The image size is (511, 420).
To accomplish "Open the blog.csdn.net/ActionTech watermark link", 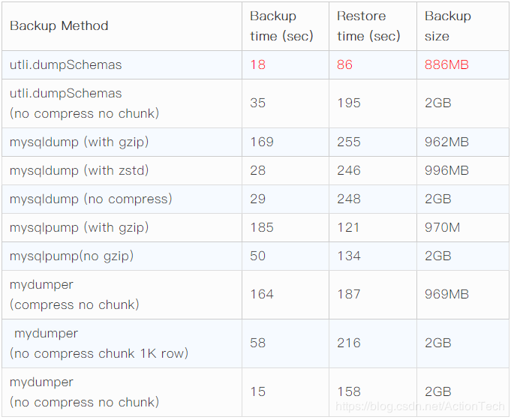I will (419, 406).
